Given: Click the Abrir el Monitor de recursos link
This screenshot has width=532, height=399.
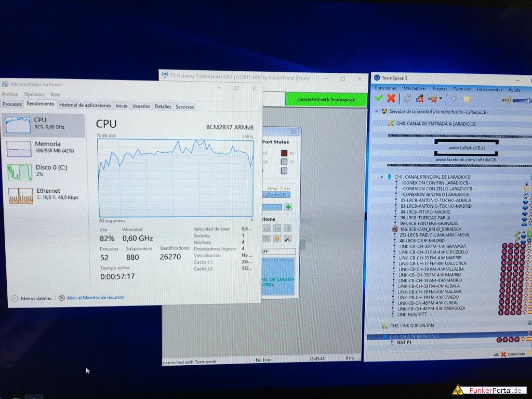Looking at the screenshot, I should pos(95,298).
